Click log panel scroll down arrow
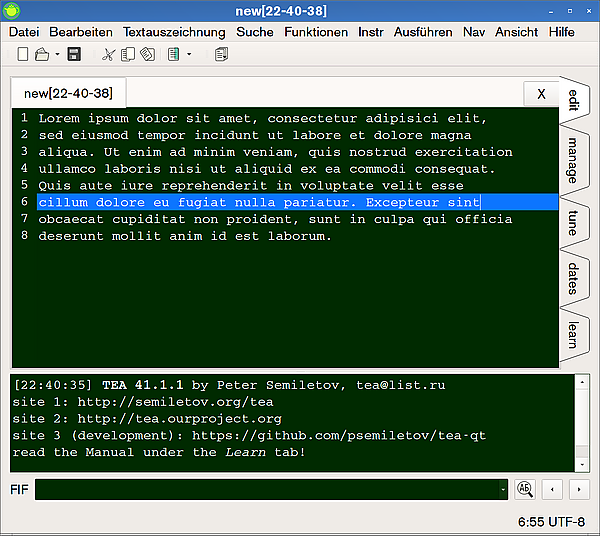Screen dimensions: 600x536 (582, 465)
